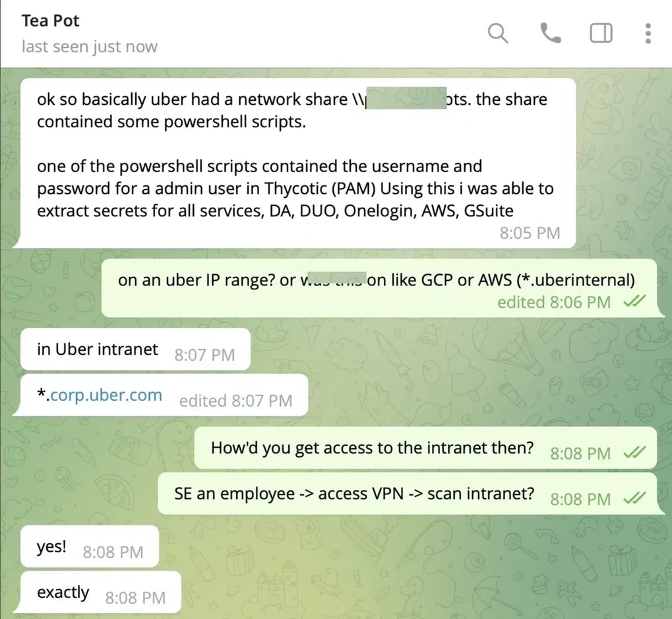The height and width of the screenshot is (619, 672).
Task: Select the 'SE an employee -> access VPN' message
Action: click(x=407, y=494)
